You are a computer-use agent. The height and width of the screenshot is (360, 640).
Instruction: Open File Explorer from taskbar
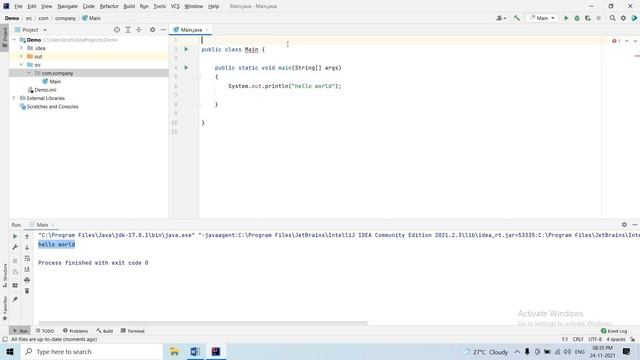coord(174,351)
